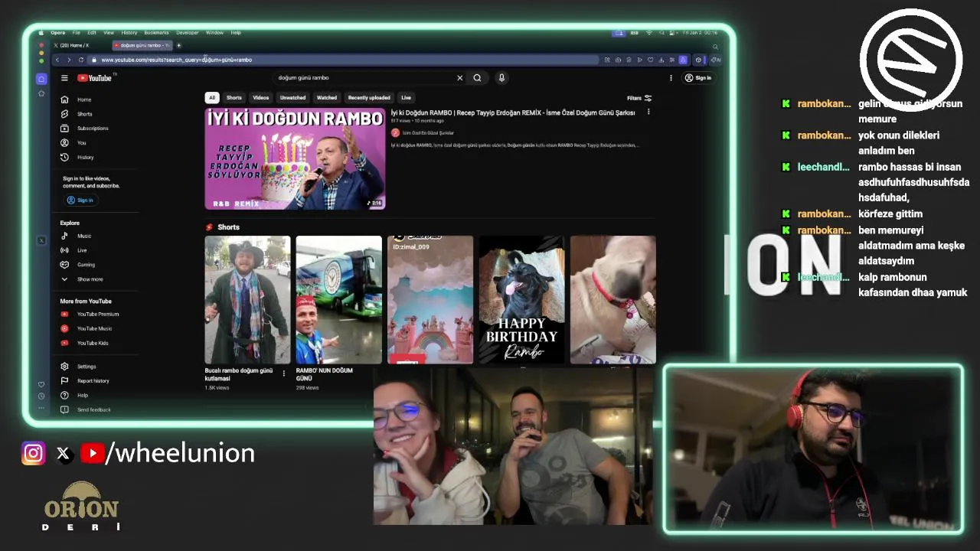Screen dimensions: 980x551
Task: Switch to the doğum günü rambo browser tab
Action: [x=142, y=45]
